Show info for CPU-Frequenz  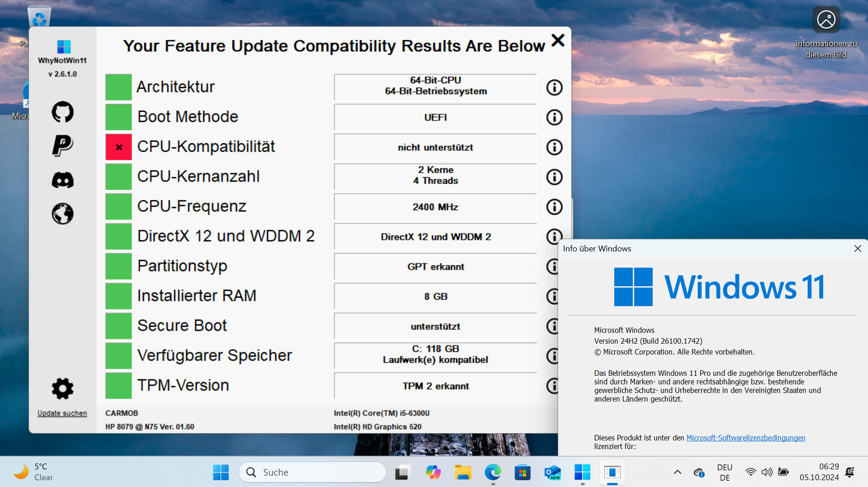554,207
